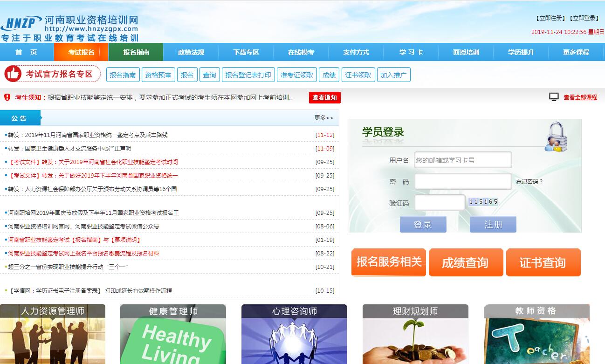Viewport: 605px width, 364px height.
Task: Click the 忘记密码? link
Action: 529,182
